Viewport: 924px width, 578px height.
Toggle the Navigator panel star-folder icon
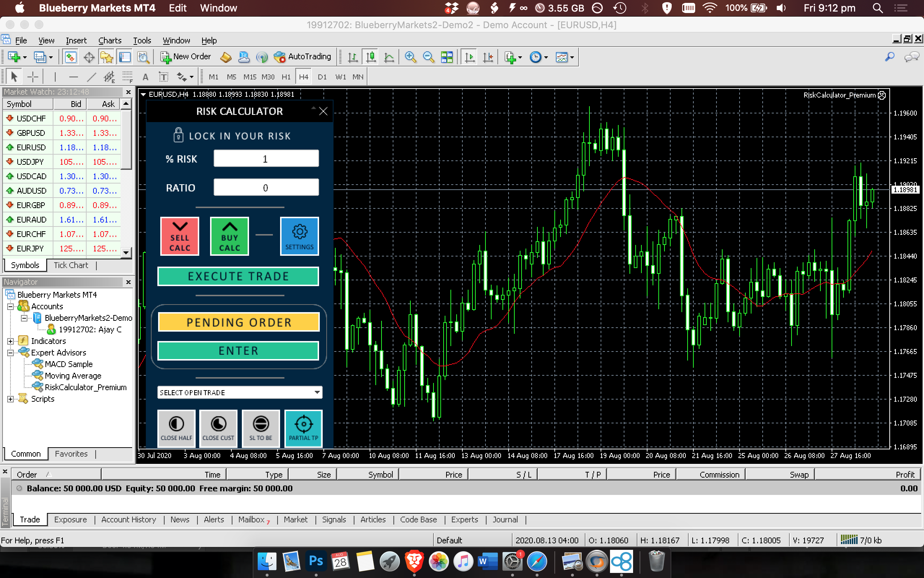(x=106, y=57)
